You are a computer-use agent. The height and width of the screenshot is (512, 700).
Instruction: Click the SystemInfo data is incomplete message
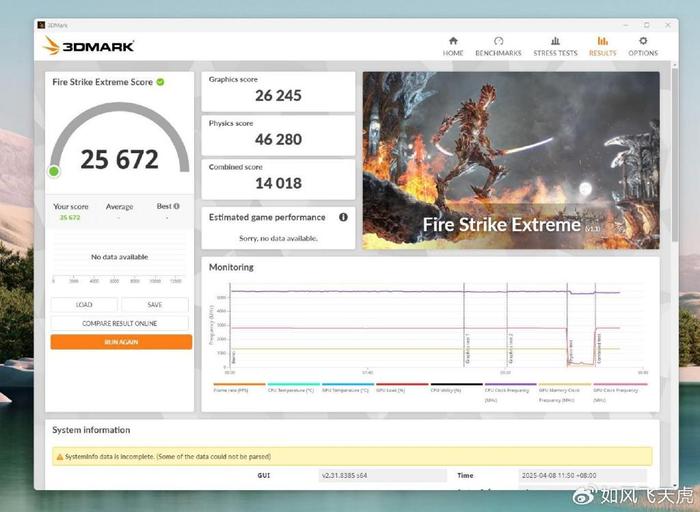(x=168, y=457)
